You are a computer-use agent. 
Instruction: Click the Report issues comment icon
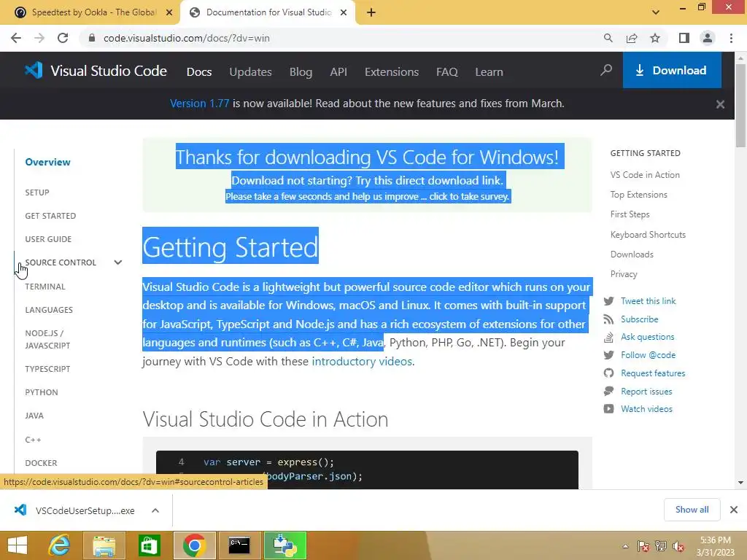pos(608,392)
